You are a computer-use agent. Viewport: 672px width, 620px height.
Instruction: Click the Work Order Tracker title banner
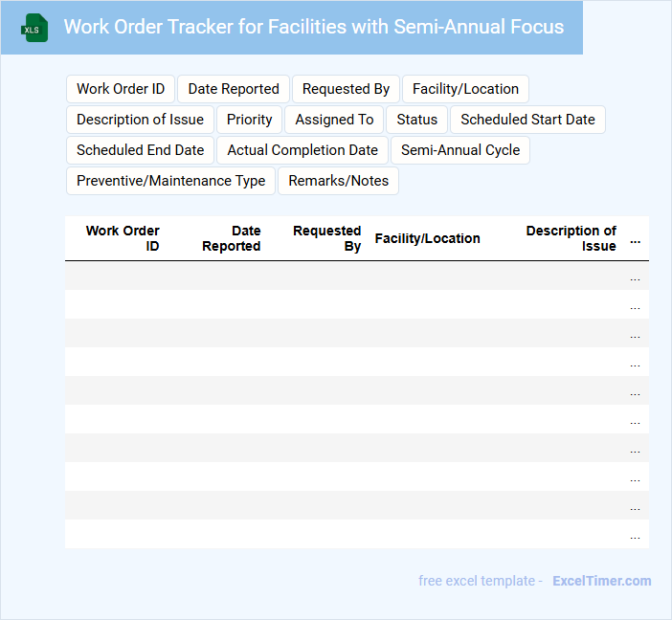(313, 27)
